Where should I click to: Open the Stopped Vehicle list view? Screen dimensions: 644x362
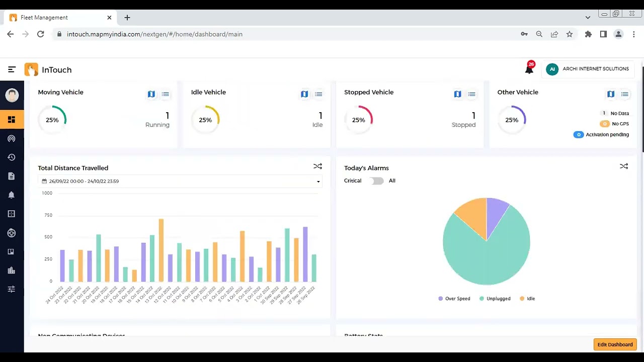[472, 94]
